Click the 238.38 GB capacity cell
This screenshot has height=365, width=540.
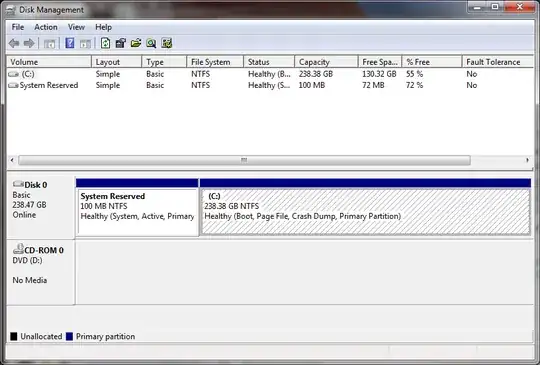[x=316, y=74]
